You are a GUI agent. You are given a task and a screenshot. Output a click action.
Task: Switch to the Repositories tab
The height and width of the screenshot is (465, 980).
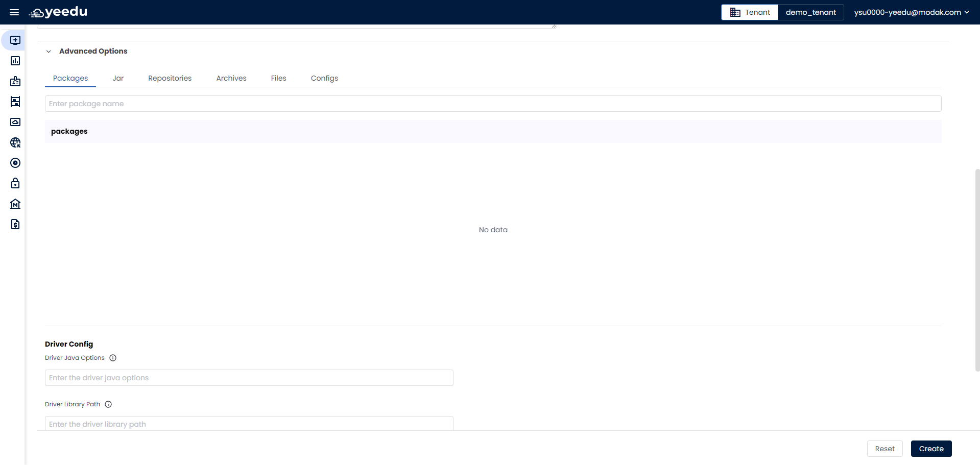pos(170,78)
